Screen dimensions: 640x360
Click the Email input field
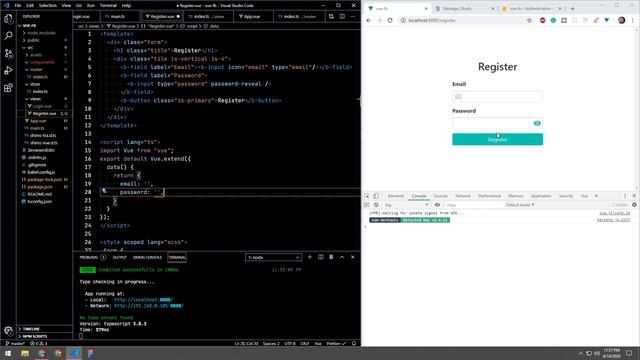tap(498, 97)
